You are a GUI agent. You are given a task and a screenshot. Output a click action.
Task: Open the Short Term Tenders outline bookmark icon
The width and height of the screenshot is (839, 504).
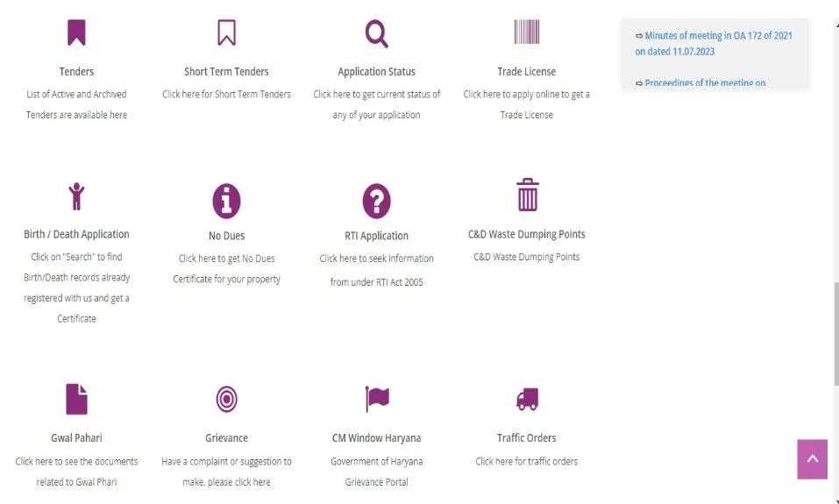(x=226, y=32)
